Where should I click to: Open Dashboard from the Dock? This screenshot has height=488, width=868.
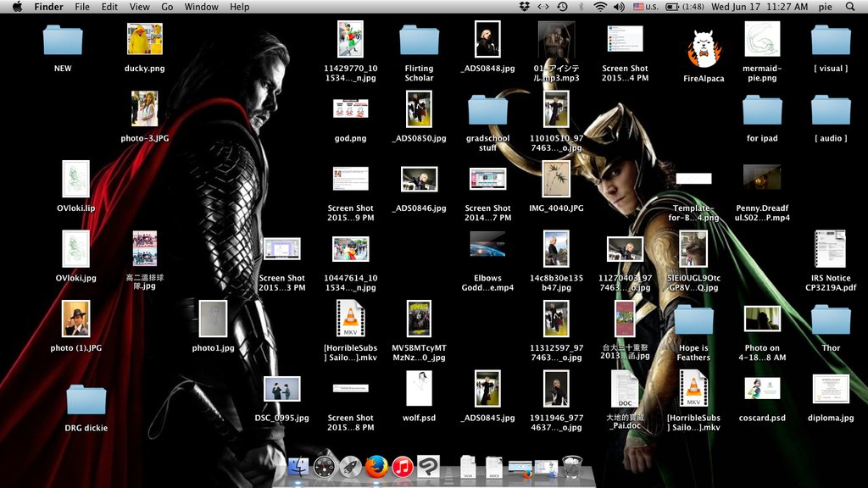point(324,467)
